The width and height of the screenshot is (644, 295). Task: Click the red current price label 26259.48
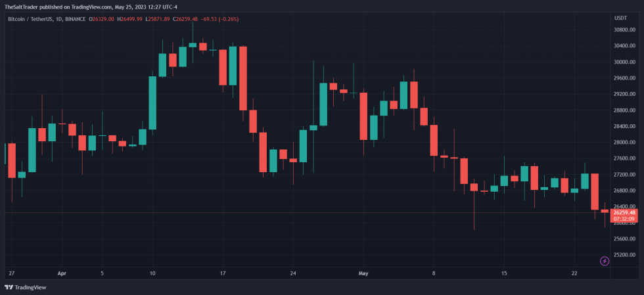click(x=624, y=213)
